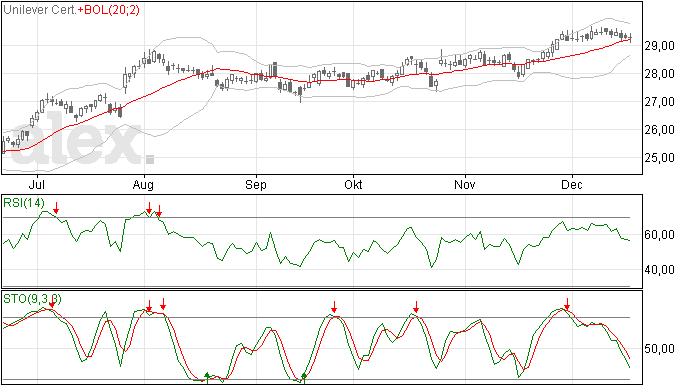
Task: Click the 25,00 price axis label
Action: click(659, 158)
